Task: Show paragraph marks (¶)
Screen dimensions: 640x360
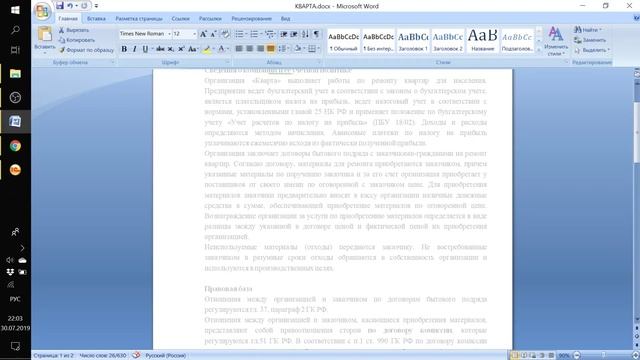Action: point(316,34)
